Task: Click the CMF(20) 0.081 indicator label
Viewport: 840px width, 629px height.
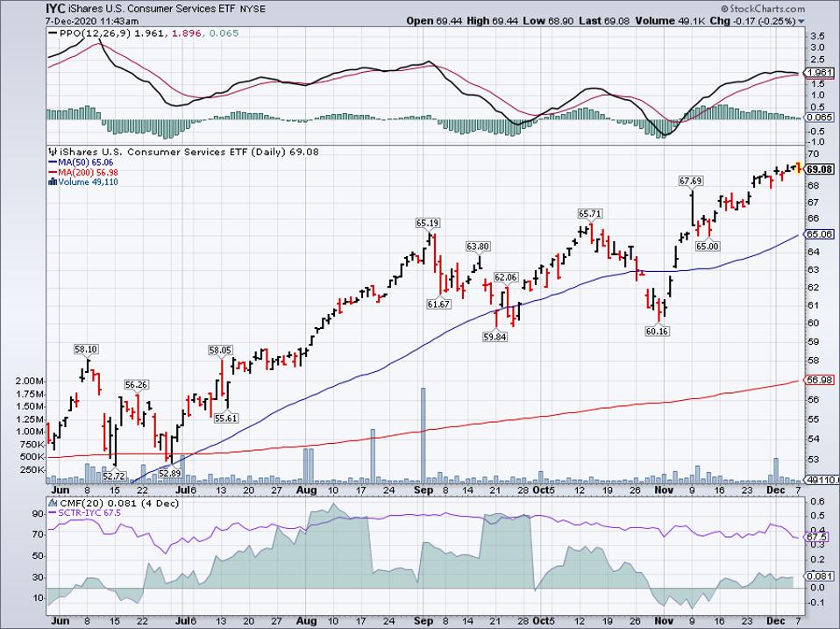Action: [96, 503]
